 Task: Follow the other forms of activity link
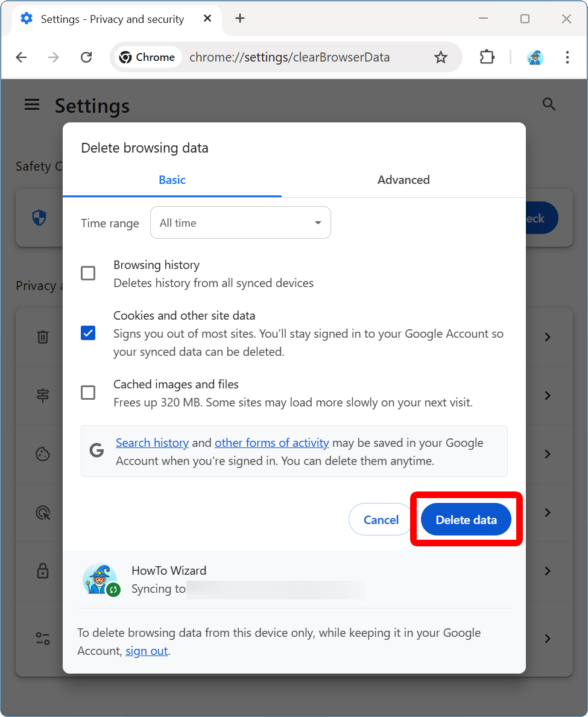pyautogui.click(x=271, y=443)
